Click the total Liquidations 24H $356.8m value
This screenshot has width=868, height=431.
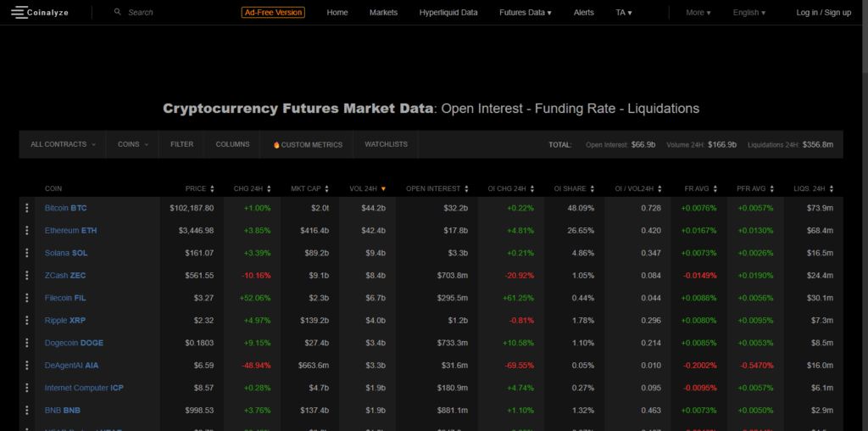click(x=818, y=144)
